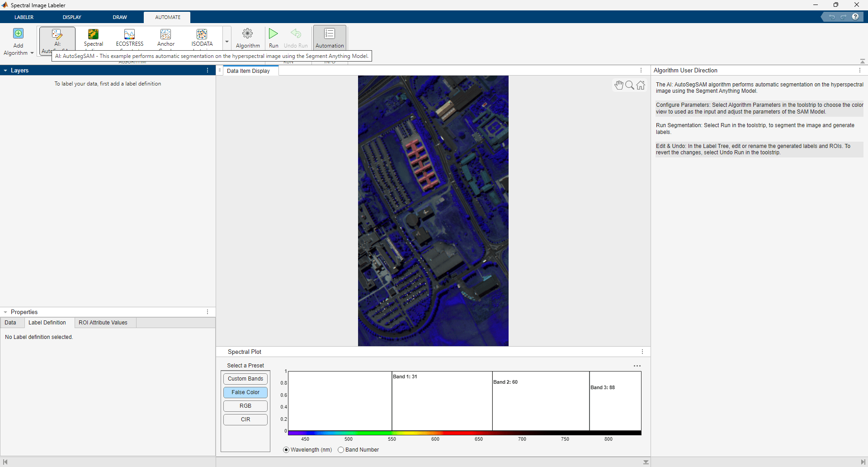This screenshot has height=467, width=868.
Task: Collapse the Properties panel
Action: (x=5, y=312)
